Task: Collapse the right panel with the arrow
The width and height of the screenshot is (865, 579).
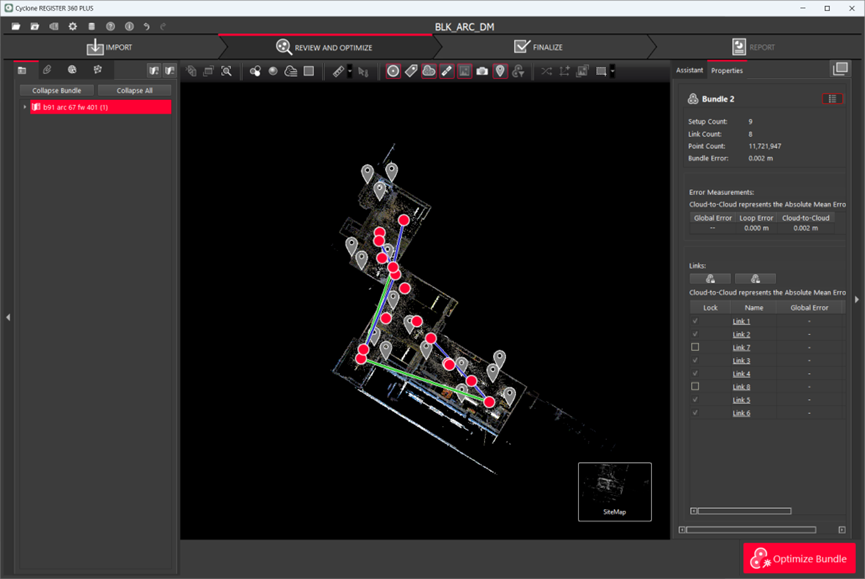Action: coord(856,299)
